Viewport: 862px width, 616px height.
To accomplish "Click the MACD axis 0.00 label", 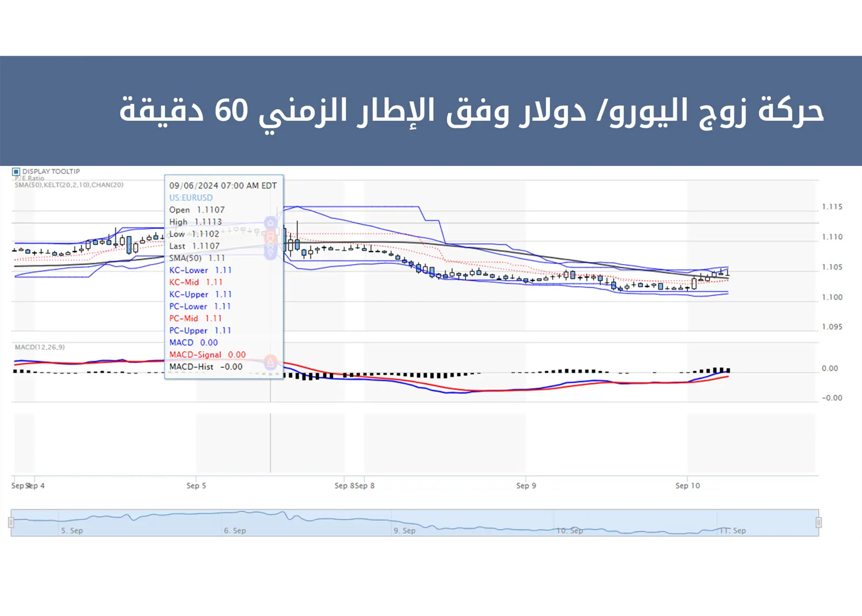I will click(830, 369).
